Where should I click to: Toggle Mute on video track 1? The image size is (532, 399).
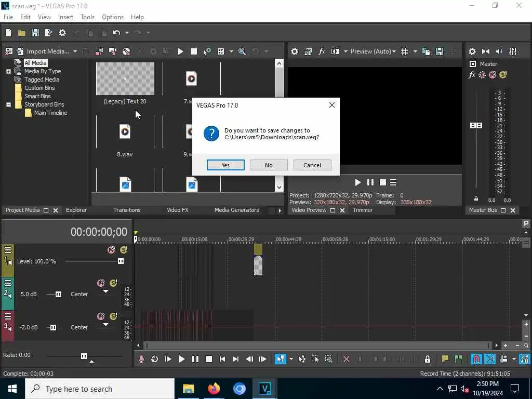coord(111,250)
